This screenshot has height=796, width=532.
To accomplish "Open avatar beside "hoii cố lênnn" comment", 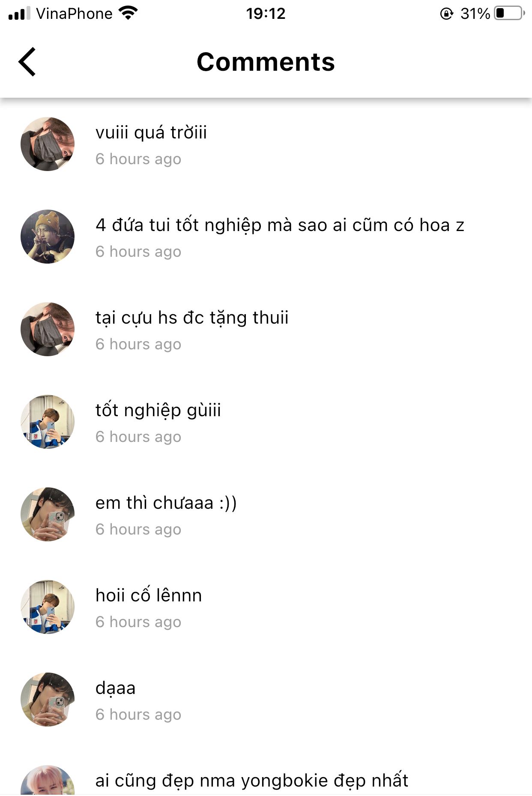I will point(48,607).
